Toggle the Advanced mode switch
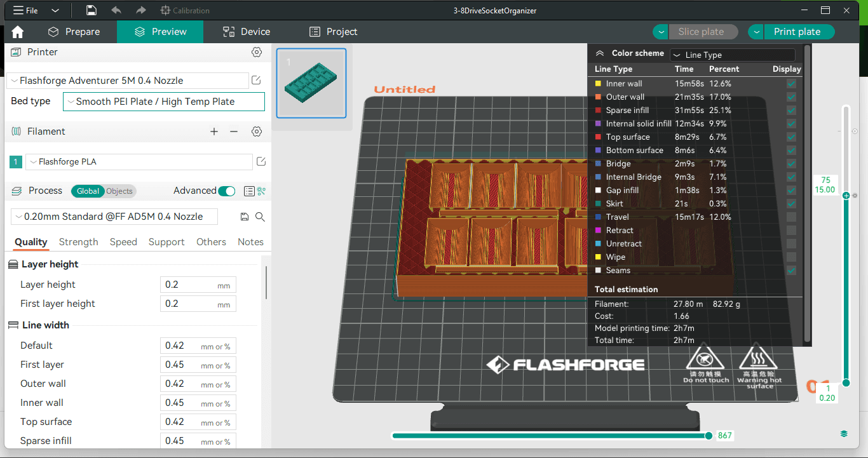Screen dimensions: 868x458 [x=226, y=191]
